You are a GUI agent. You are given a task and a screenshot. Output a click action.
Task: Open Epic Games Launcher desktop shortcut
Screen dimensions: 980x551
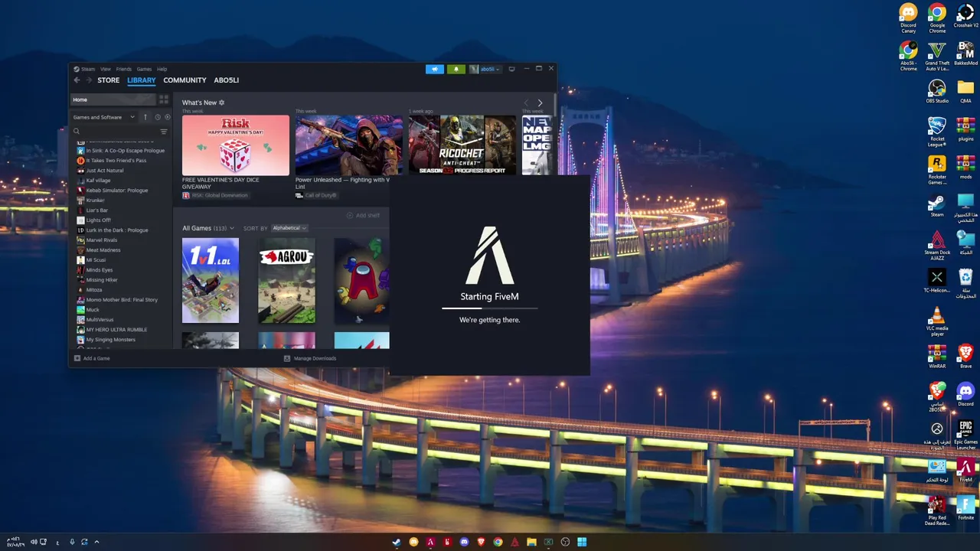click(x=965, y=435)
